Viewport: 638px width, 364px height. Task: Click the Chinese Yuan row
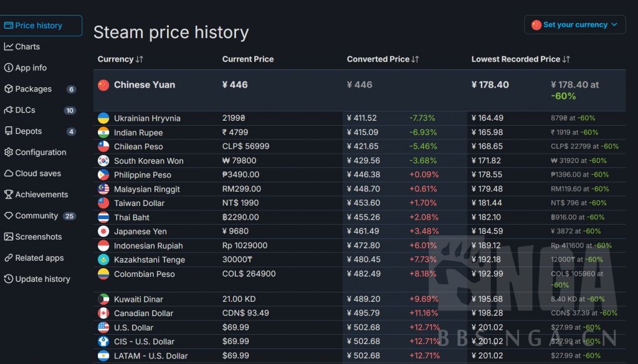(x=145, y=85)
